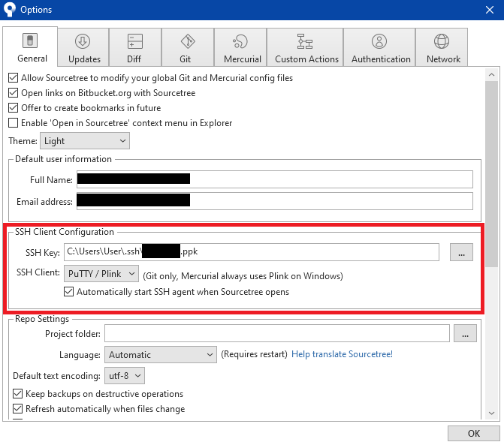
Task: Enable 'Open in Sourcetree' context menu in Explorer
Action: click(x=14, y=123)
